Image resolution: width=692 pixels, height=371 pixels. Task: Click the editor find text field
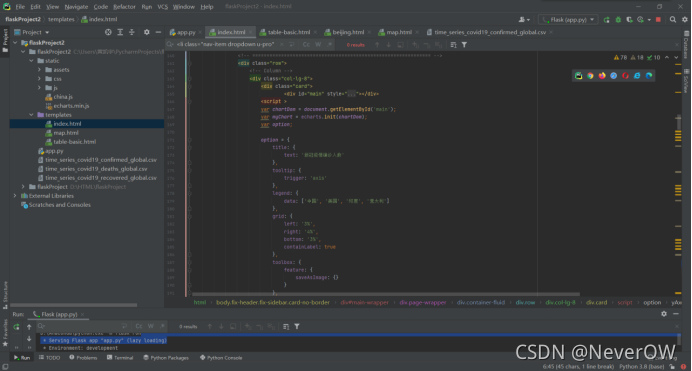click(x=225, y=45)
